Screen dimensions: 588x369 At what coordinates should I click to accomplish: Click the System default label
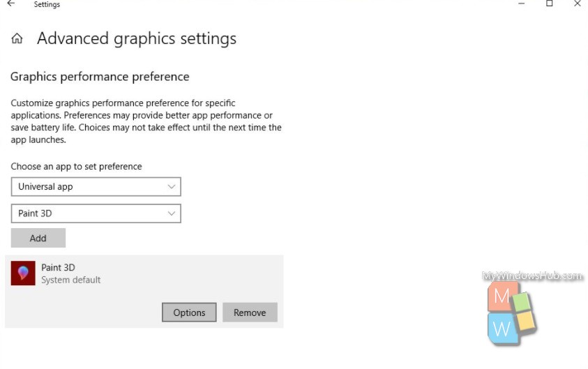pyautogui.click(x=71, y=280)
